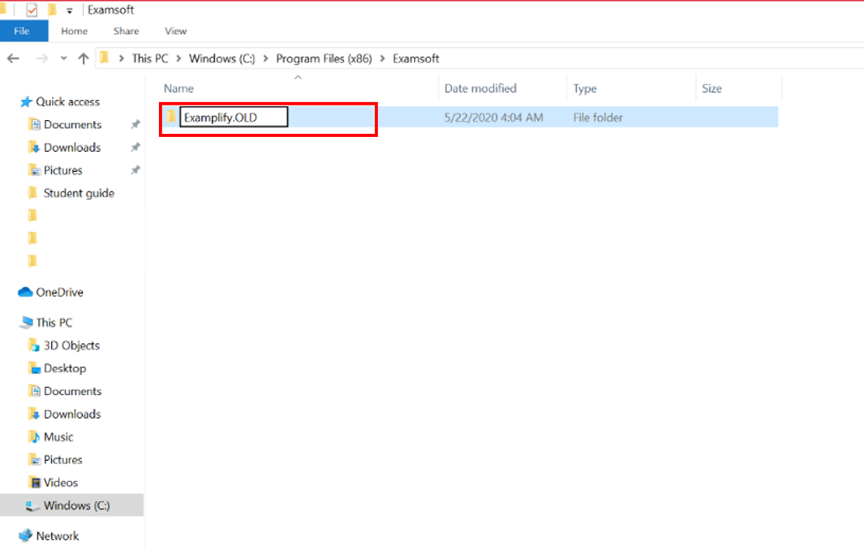This screenshot has width=864, height=550.
Task: Click the Desktop folder icon under This PC
Action: (x=34, y=368)
